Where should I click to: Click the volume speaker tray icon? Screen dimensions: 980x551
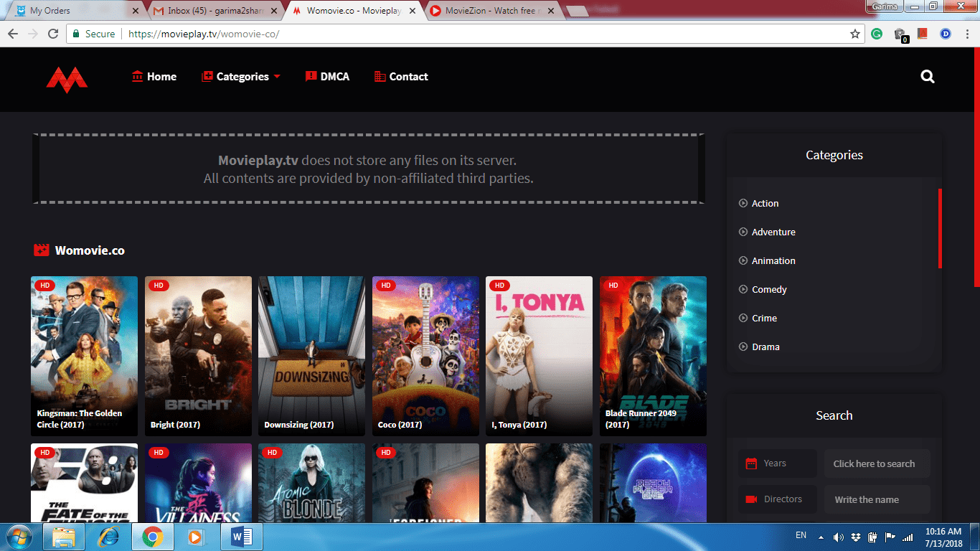coord(838,537)
